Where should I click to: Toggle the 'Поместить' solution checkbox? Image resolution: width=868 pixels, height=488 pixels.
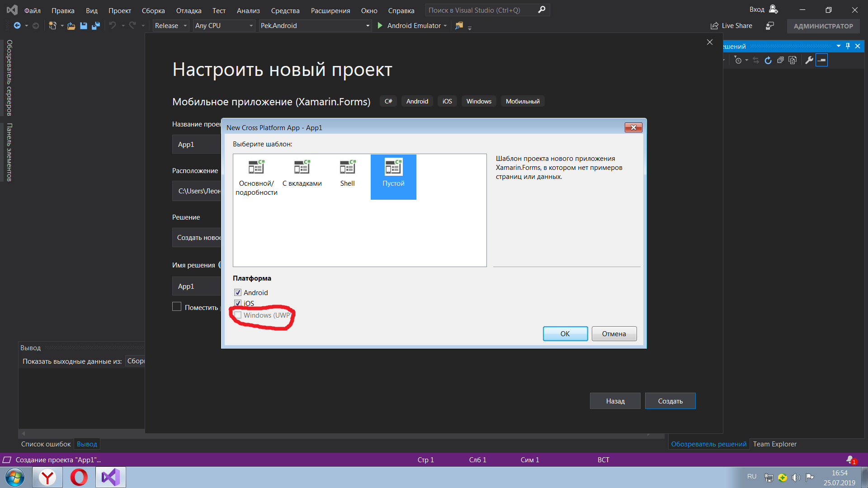click(177, 307)
